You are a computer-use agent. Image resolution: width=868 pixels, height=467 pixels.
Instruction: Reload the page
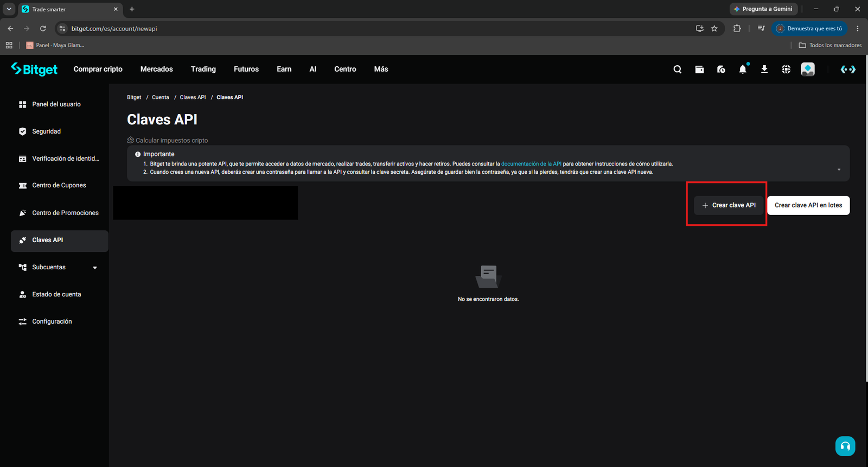tap(43, 29)
